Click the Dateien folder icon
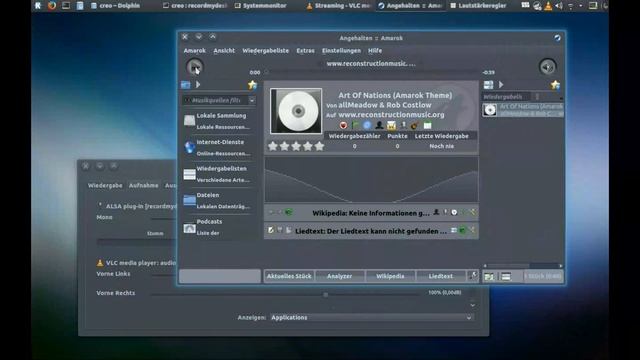This screenshot has width=640, height=360. pos(189,200)
